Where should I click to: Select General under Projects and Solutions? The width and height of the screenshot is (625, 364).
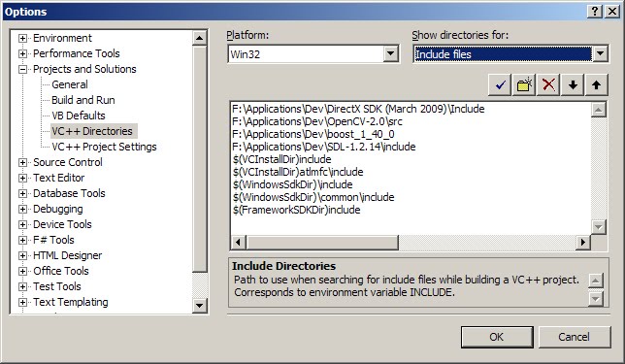pyautogui.click(x=70, y=84)
